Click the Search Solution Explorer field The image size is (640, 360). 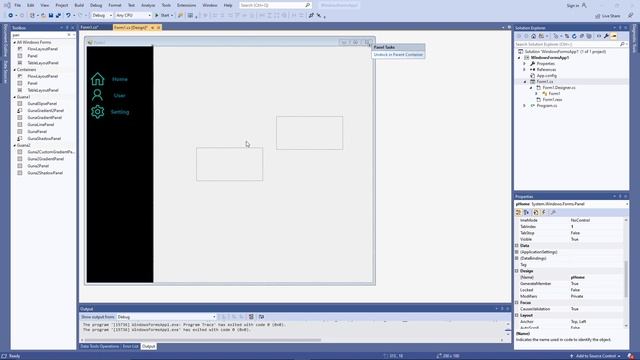[x=567, y=44]
